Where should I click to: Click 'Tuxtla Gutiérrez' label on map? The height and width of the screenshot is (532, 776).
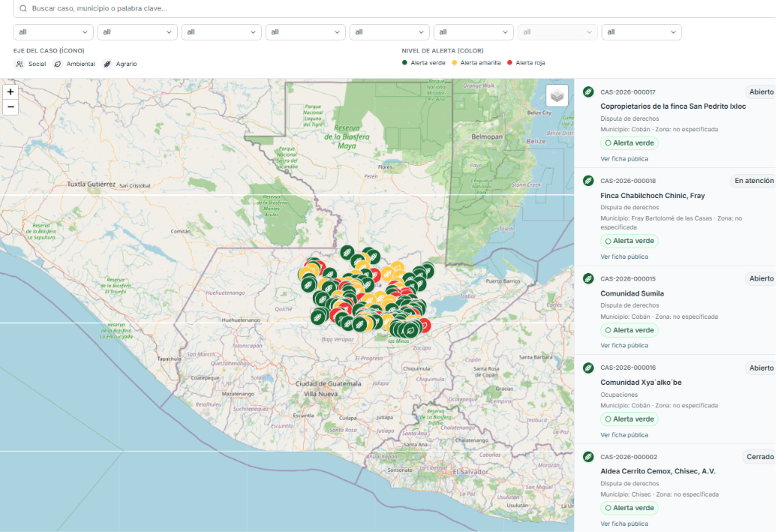coord(91,184)
